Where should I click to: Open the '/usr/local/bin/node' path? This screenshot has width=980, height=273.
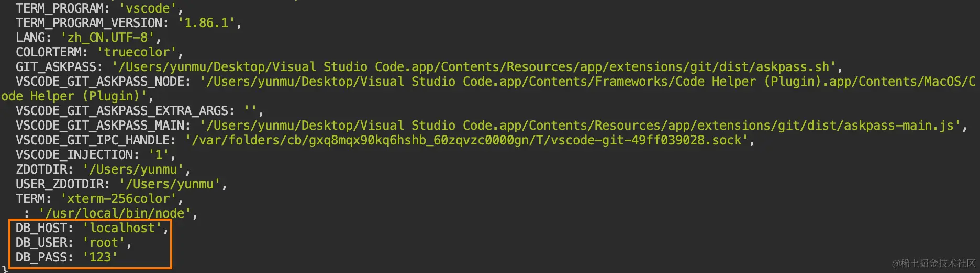pos(115,213)
